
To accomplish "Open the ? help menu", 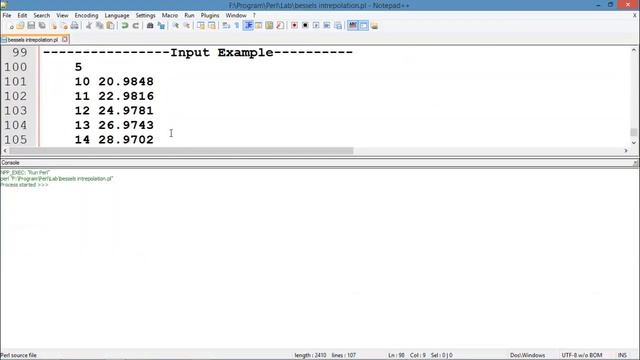I will click(254, 15).
